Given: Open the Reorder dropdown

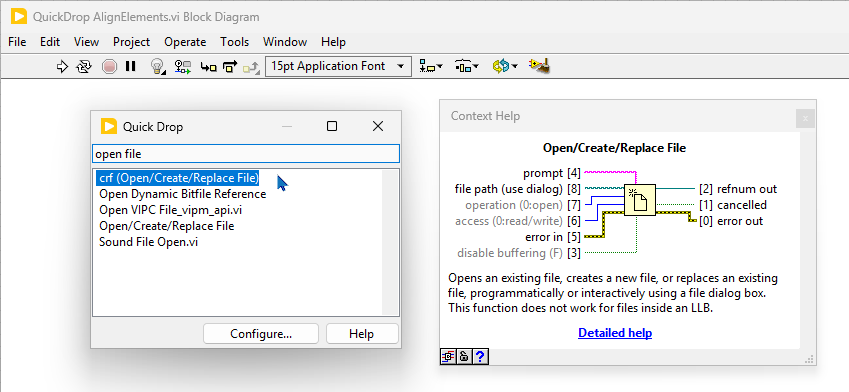Looking at the screenshot, I should pos(504,67).
